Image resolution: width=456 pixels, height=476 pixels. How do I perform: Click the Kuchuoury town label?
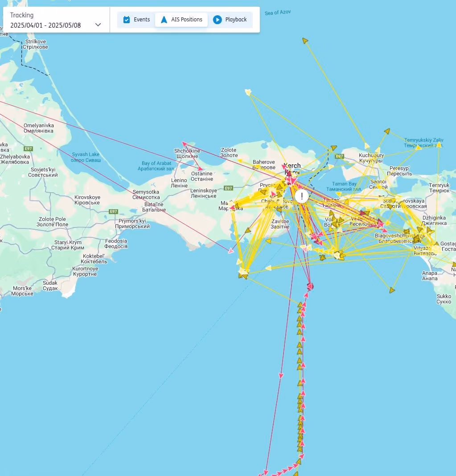tap(371, 158)
